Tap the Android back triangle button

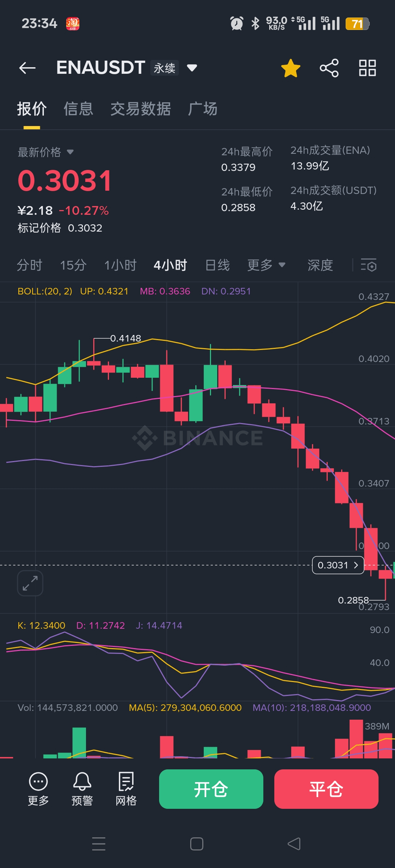[x=294, y=844]
